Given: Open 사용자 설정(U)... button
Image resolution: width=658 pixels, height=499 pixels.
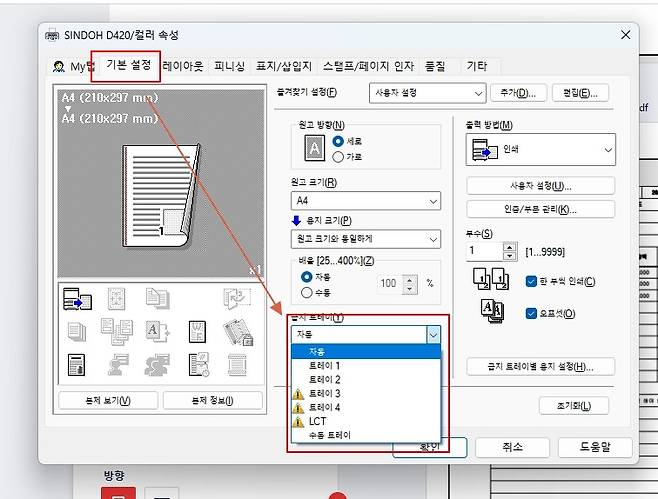Looking at the screenshot, I should click(x=540, y=186).
